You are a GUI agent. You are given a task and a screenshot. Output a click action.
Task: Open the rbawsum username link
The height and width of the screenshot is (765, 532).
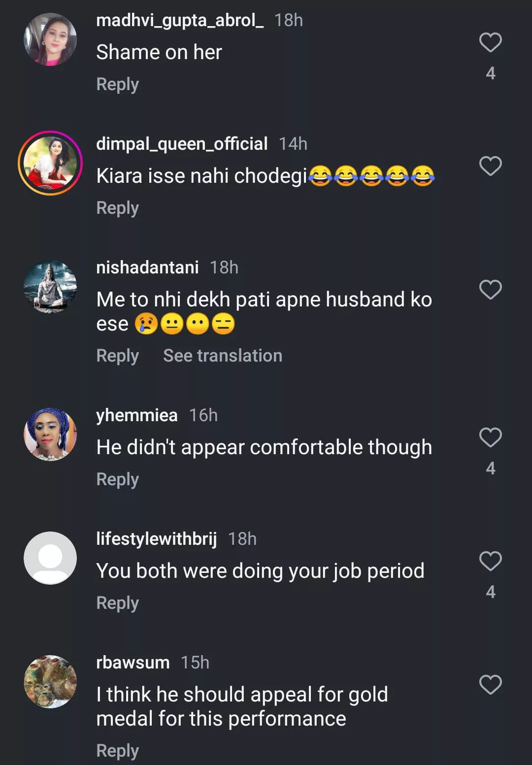(133, 663)
